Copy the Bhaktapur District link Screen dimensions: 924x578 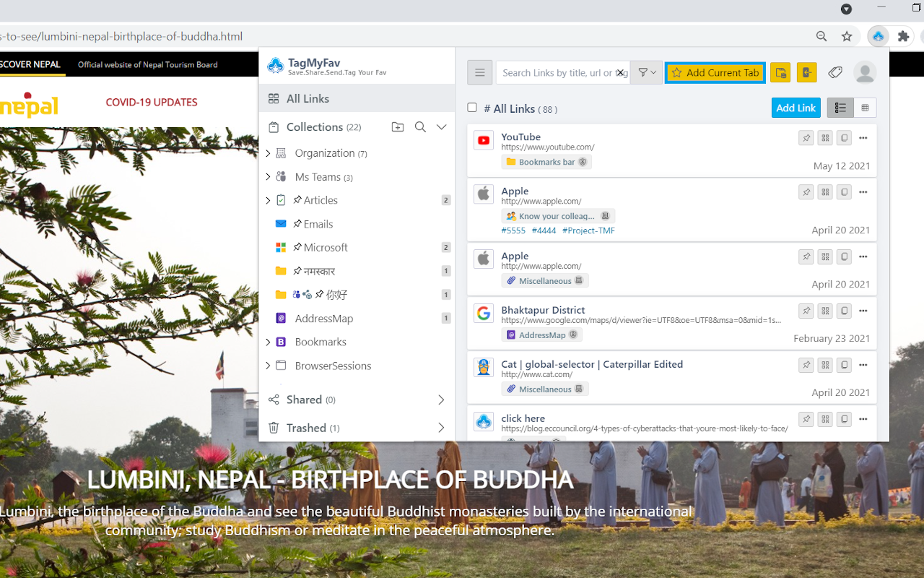pos(844,311)
